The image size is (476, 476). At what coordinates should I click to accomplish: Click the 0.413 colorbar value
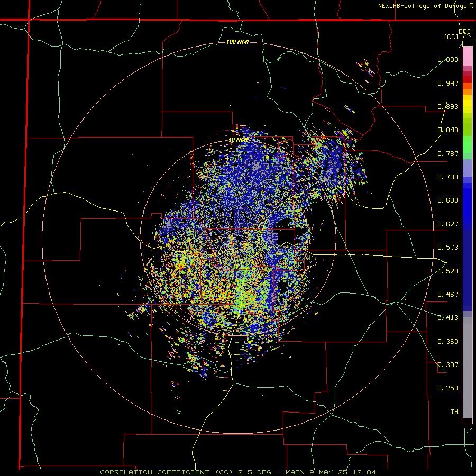448,318
